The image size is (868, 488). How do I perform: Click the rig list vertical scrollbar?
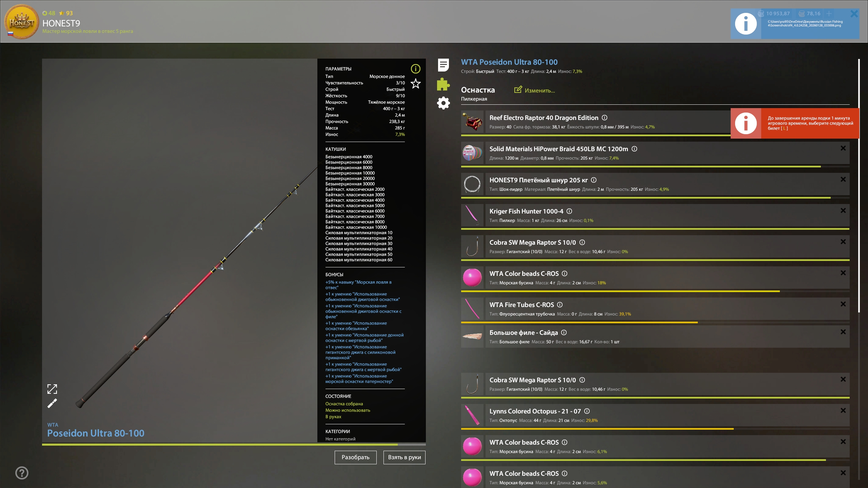859,186
